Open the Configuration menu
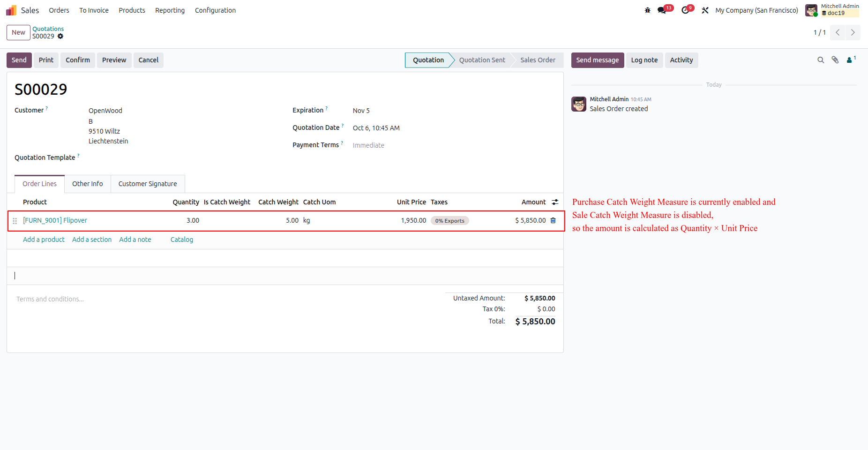The height and width of the screenshot is (450, 868). (x=215, y=10)
